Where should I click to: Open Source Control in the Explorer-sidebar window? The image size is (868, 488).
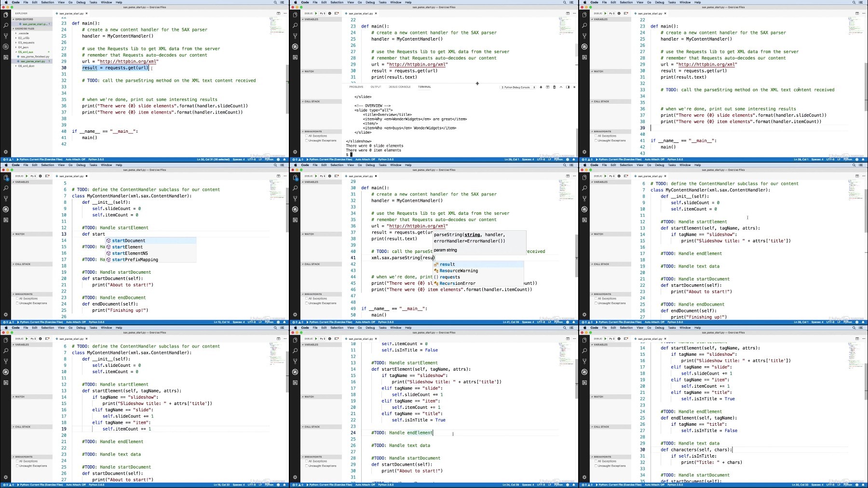pos(6,36)
